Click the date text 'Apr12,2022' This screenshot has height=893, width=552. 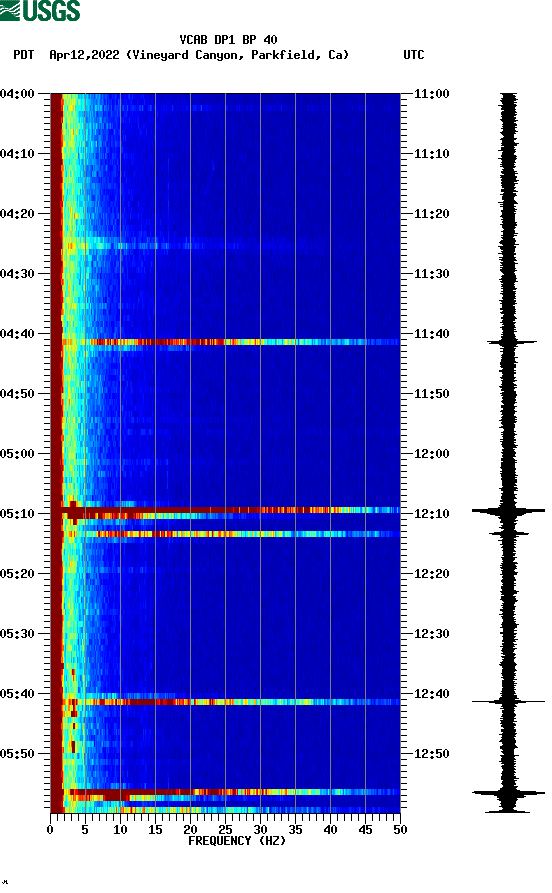[x=84, y=55]
